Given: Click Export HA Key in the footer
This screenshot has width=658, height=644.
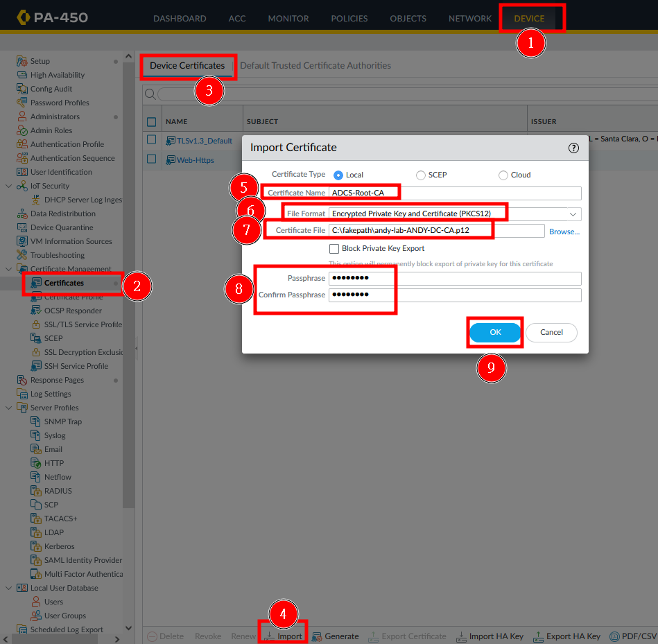Looking at the screenshot, I should click(566, 636).
